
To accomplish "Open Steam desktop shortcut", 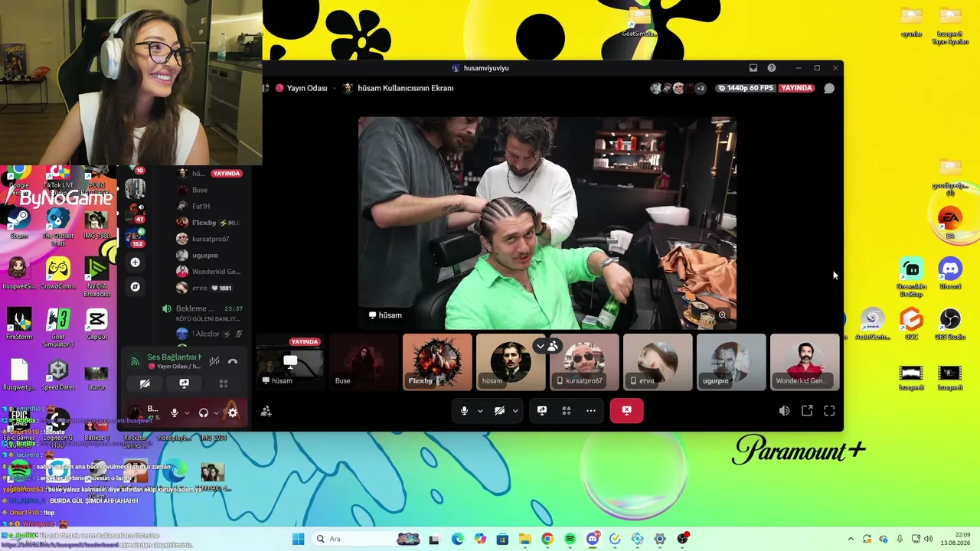I will click(x=19, y=223).
